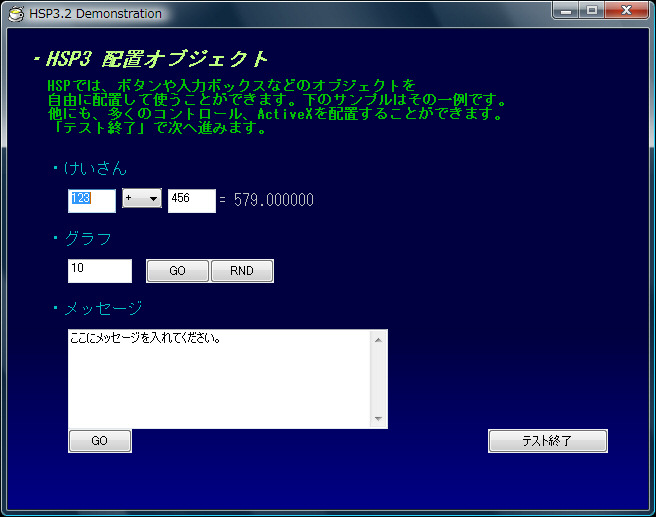Click the GO button under the message box
This screenshot has width=656, height=517.
pos(100,440)
